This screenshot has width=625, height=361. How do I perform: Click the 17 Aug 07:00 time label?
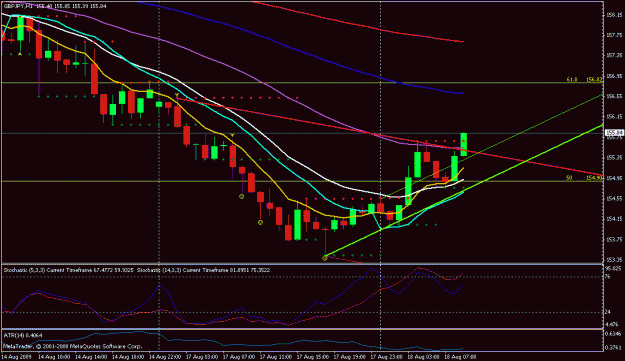239,356
